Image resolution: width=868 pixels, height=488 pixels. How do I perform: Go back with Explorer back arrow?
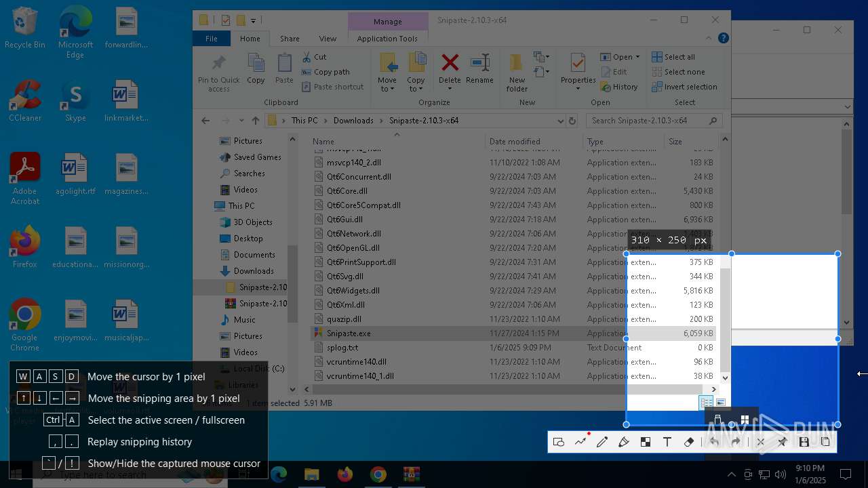coord(205,121)
